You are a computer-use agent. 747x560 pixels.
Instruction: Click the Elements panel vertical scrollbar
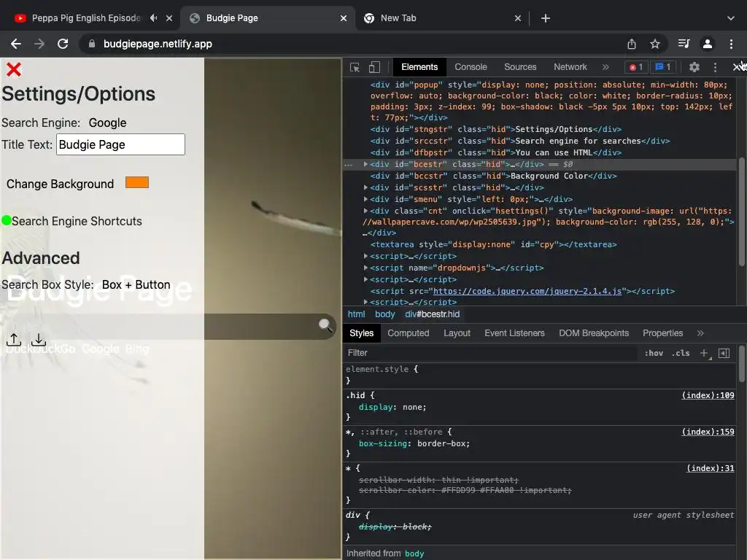[741, 212]
